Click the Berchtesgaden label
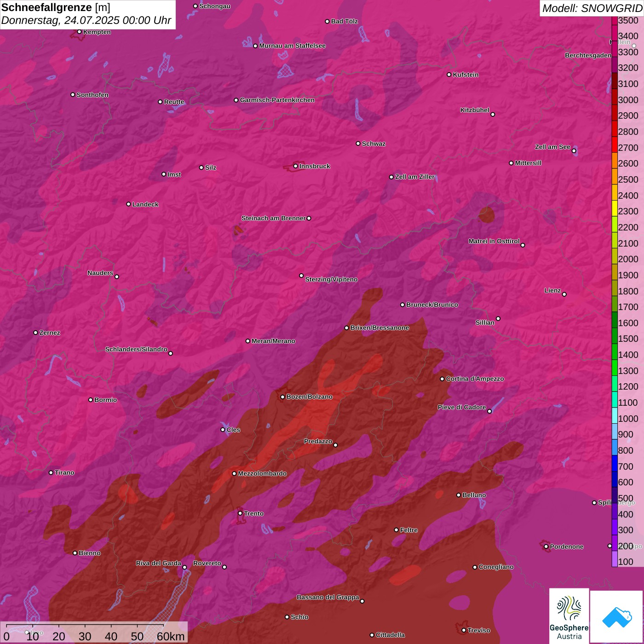 click(x=588, y=55)
